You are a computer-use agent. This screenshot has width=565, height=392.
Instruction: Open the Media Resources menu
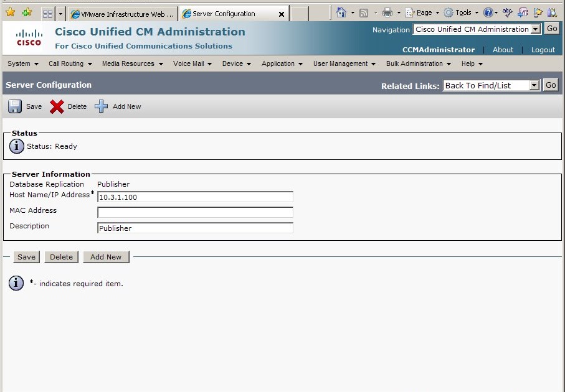click(132, 63)
